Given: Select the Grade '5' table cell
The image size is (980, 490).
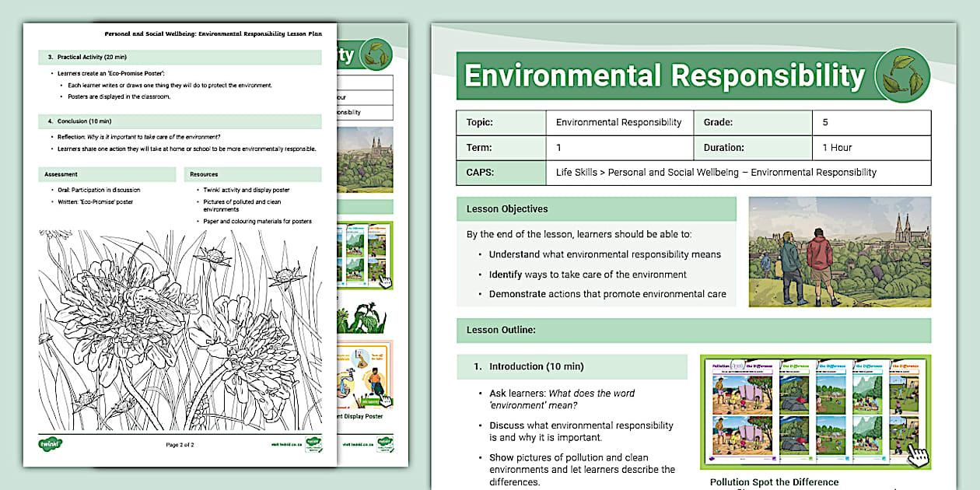Looking at the screenshot, I should tap(871, 122).
